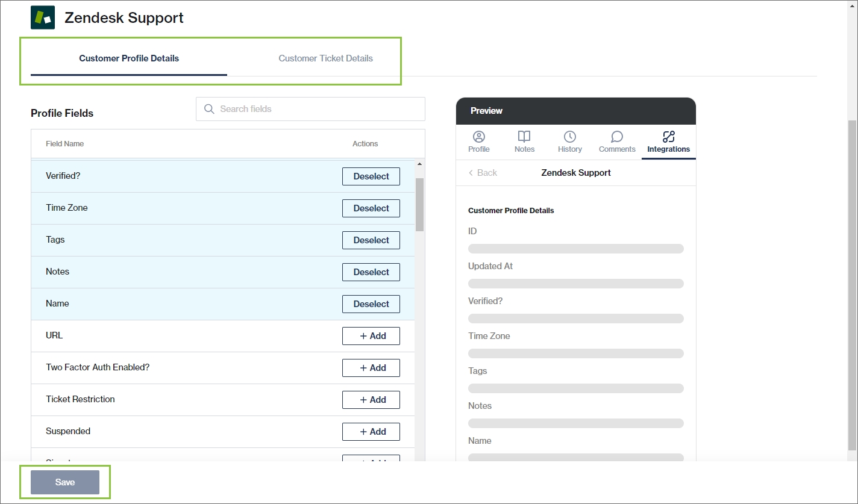Click the field list scroll up arrow
The width and height of the screenshot is (858, 504).
click(419, 164)
